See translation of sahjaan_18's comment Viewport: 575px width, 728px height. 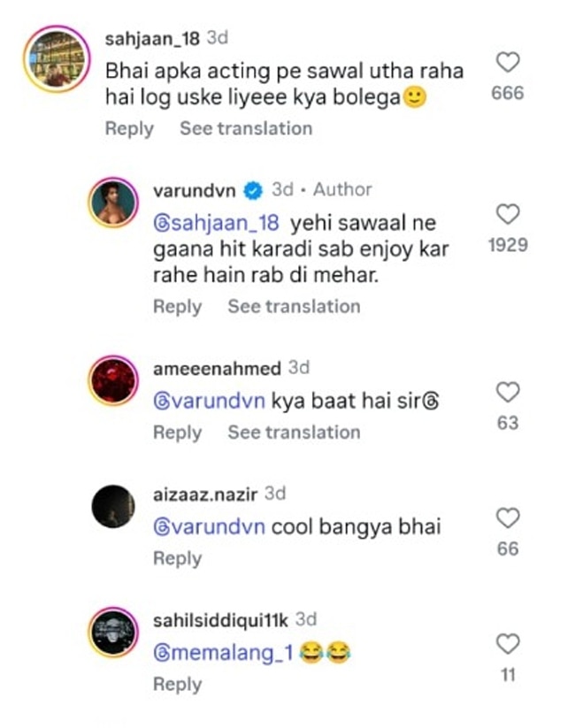pos(246,128)
